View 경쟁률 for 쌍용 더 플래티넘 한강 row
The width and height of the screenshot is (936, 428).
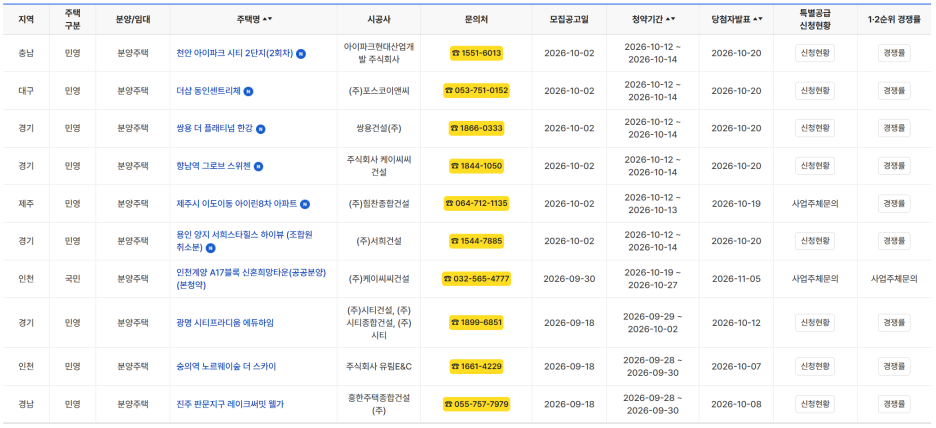pyautogui.click(x=894, y=128)
